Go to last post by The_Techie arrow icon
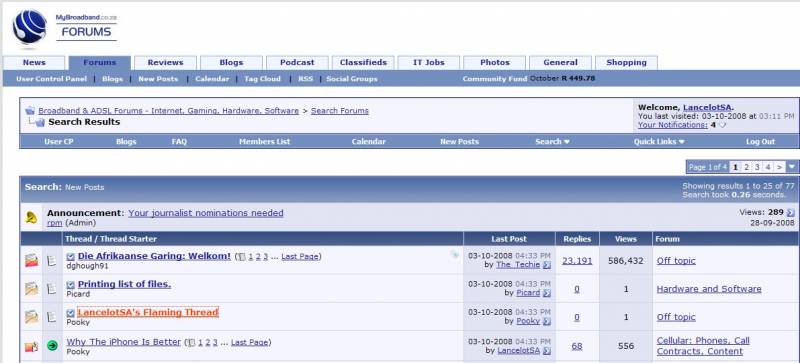 click(547, 264)
